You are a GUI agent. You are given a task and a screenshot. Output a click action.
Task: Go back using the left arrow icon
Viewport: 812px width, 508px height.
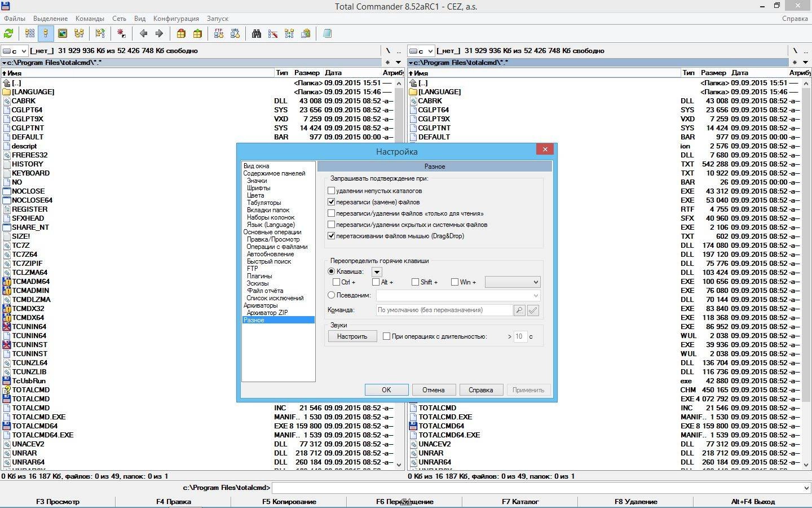pos(143,34)
